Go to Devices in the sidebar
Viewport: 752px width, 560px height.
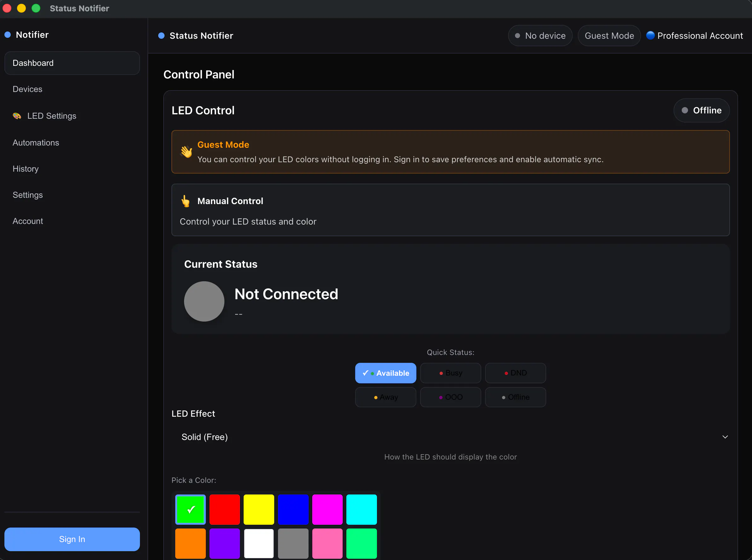72,89
